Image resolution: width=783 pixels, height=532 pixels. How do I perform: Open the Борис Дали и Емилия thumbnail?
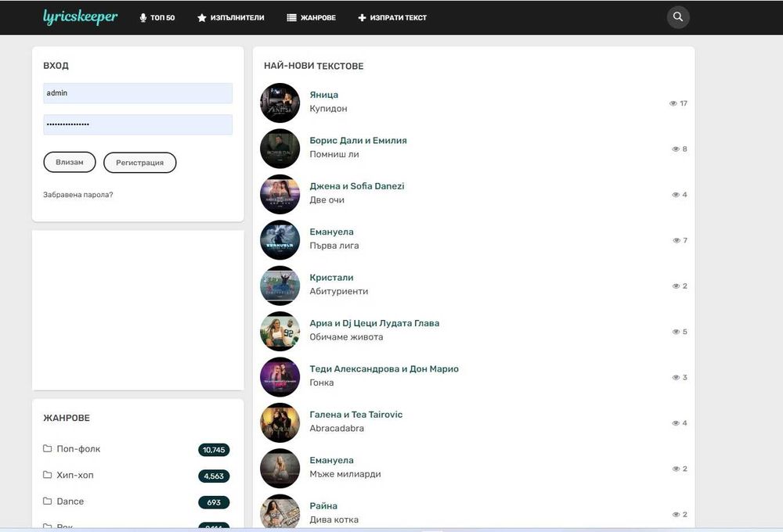[x=280, y=149]
